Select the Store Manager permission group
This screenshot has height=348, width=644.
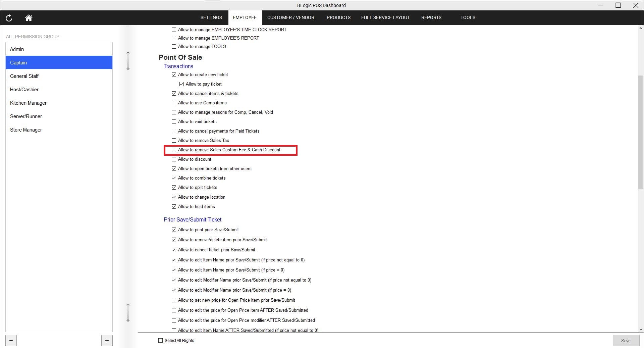coord(26,130)
